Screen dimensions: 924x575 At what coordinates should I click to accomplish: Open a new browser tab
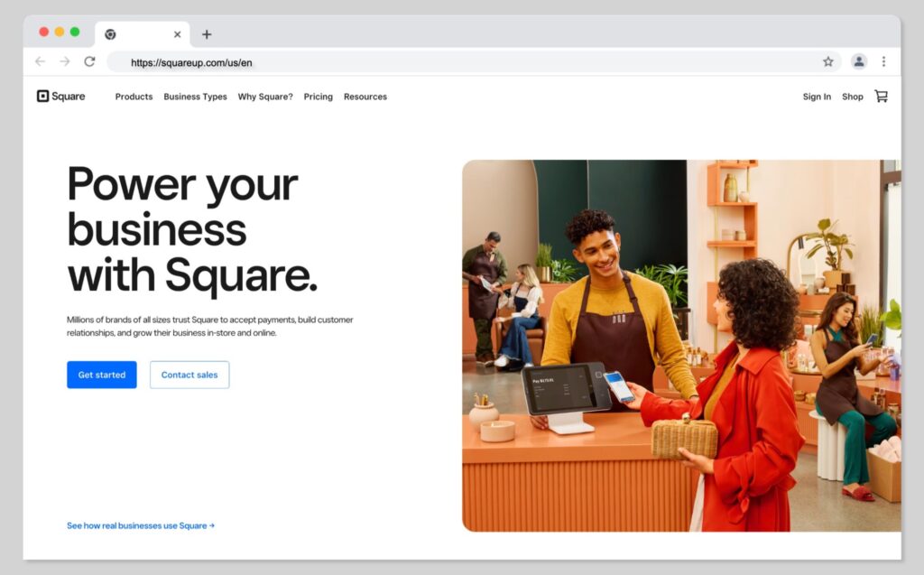207,34
